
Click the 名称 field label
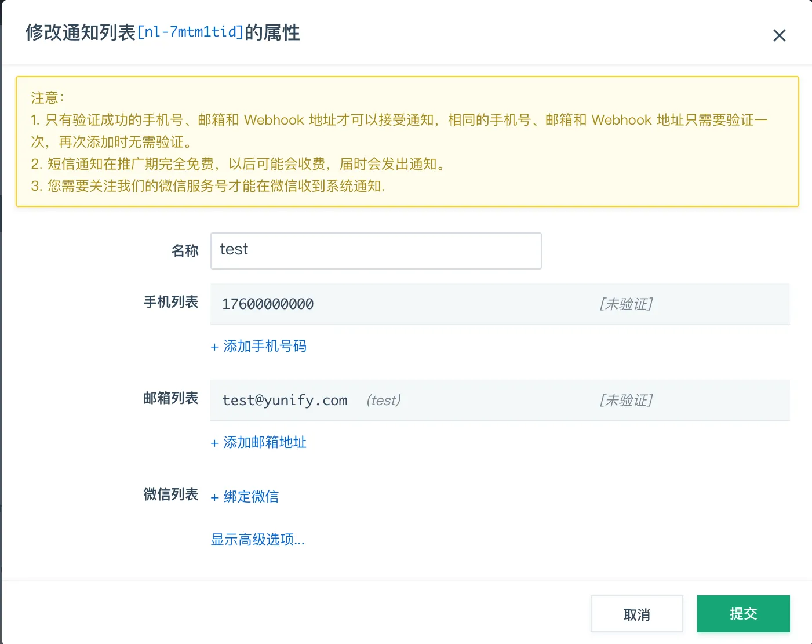click(x=185, y=251)
